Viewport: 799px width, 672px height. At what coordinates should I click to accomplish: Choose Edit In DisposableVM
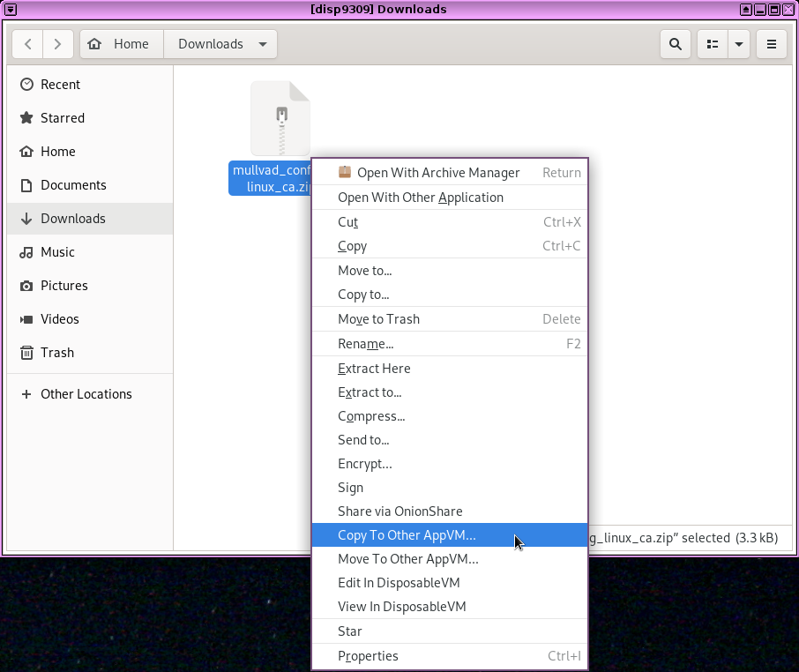coord(450,583)
